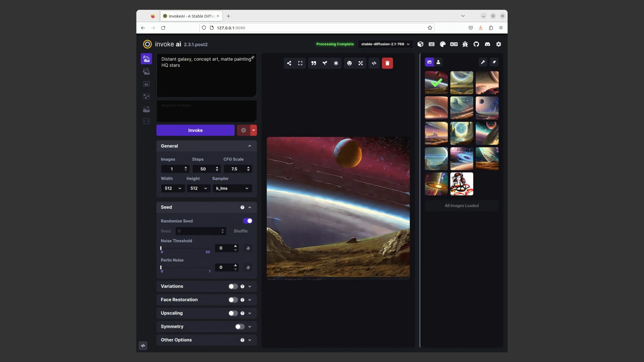The image size is (644, 362).
Task: Select the face/emoji icon in toolbar
Action: pos(349,63)
